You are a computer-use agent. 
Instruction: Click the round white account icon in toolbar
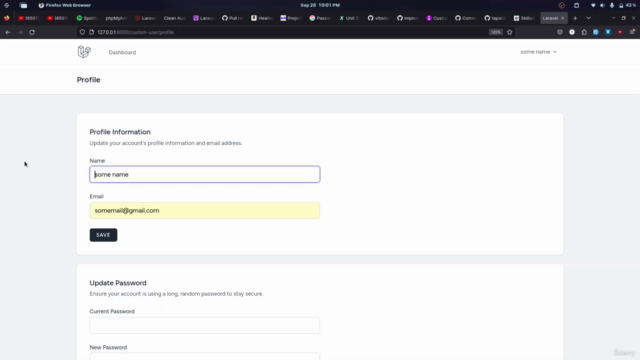(x=572, y=32)
